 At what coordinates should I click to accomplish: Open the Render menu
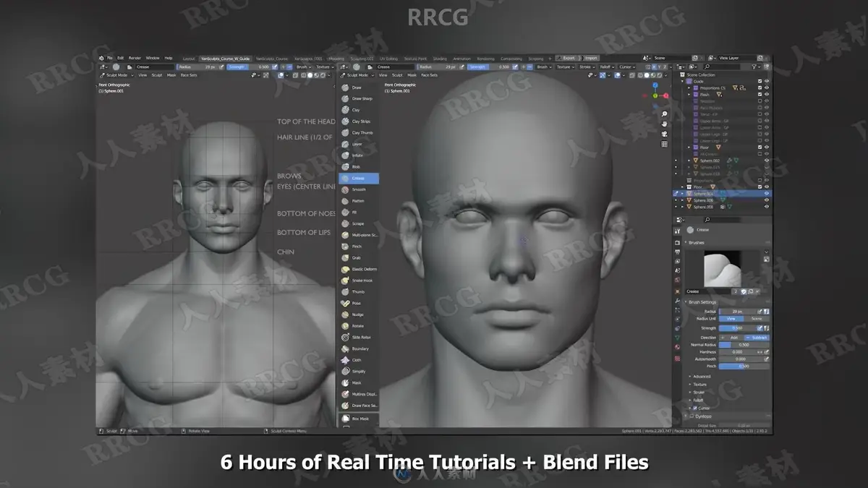pos(135,58)
